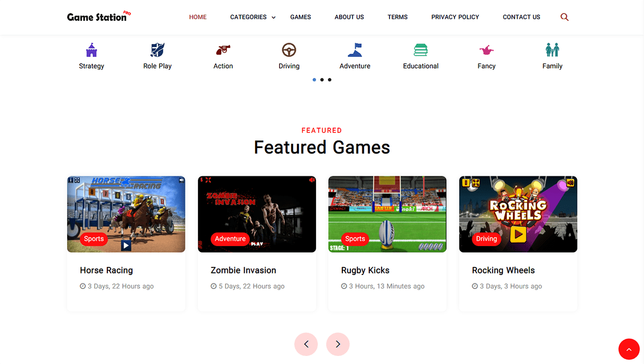644x364 pixels.
Task: Switch to third category carousel dot
Action: (x=330, y=80)
